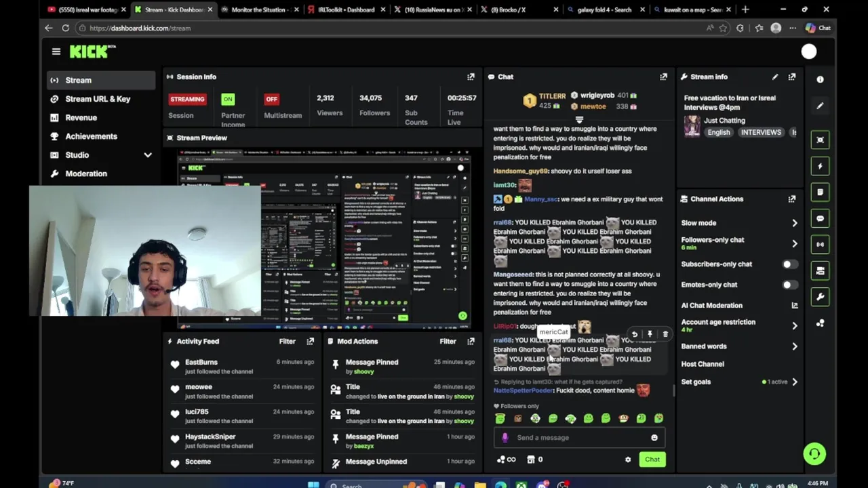868x488 pixels.
Task: Open Banned words arrow
Action: pos(795,346)
